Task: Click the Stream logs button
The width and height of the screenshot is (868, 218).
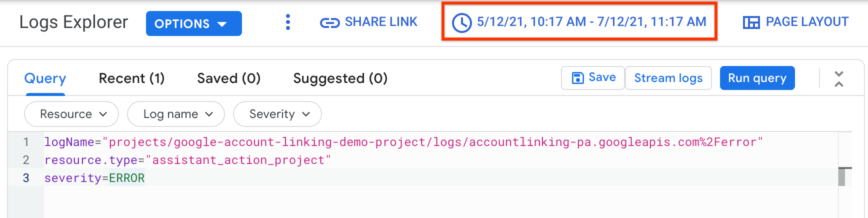Action: 668,78
